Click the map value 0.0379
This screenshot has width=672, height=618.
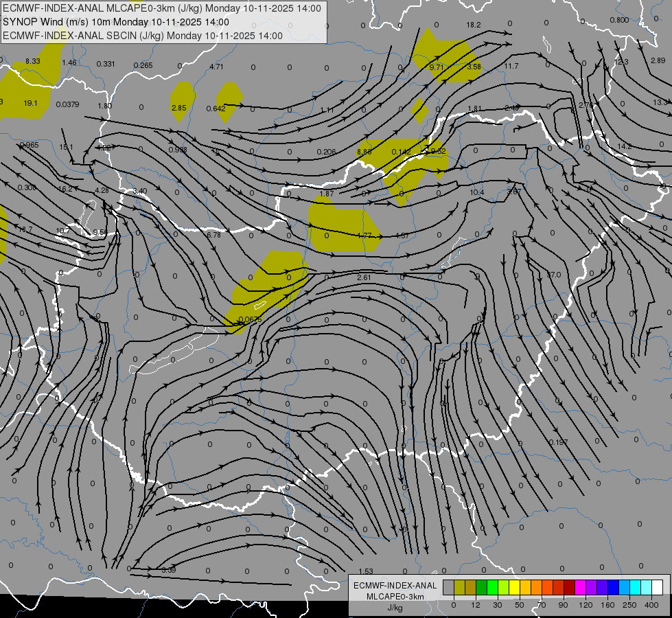tap(67, 104)
